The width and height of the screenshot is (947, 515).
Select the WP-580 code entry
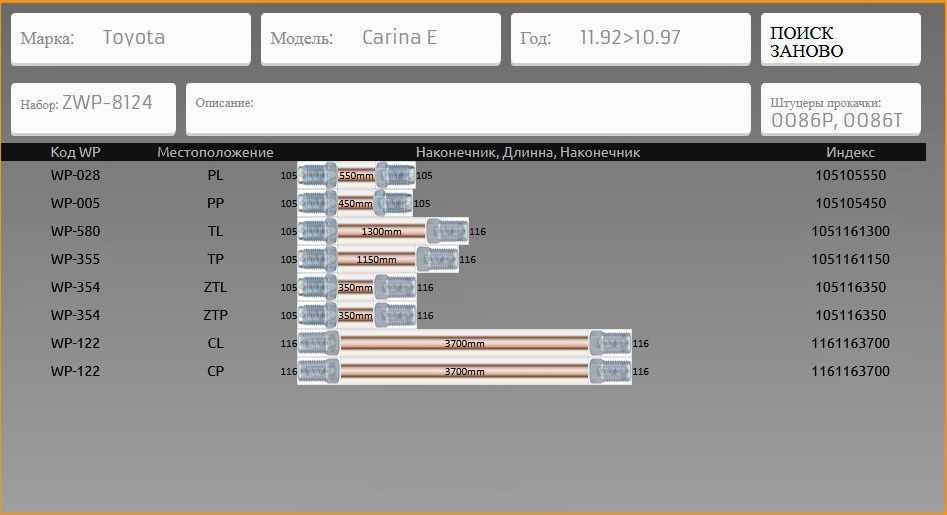coord(75,232)
